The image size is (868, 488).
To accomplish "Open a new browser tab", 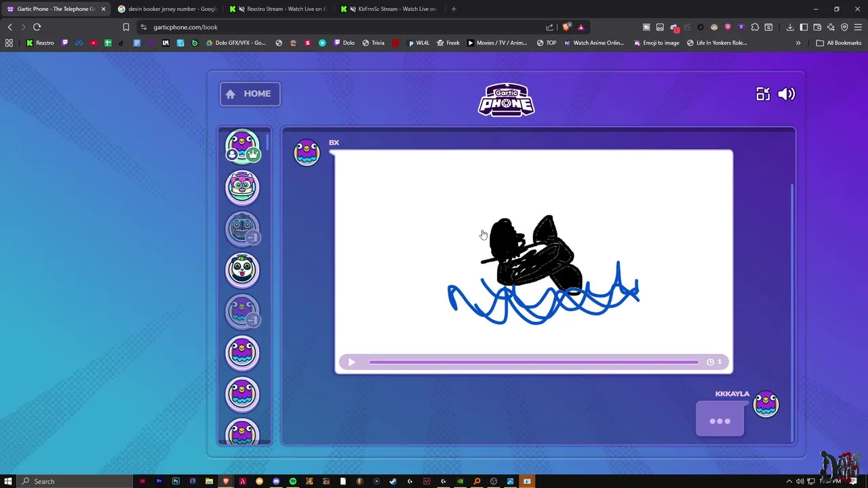I will (x=454, y=9).
